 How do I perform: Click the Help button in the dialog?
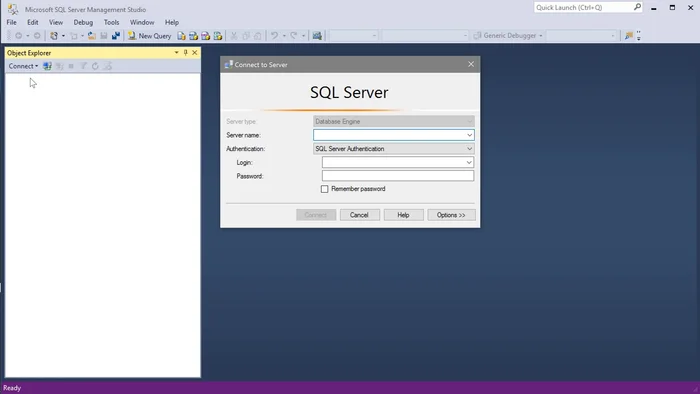[403, 215]
